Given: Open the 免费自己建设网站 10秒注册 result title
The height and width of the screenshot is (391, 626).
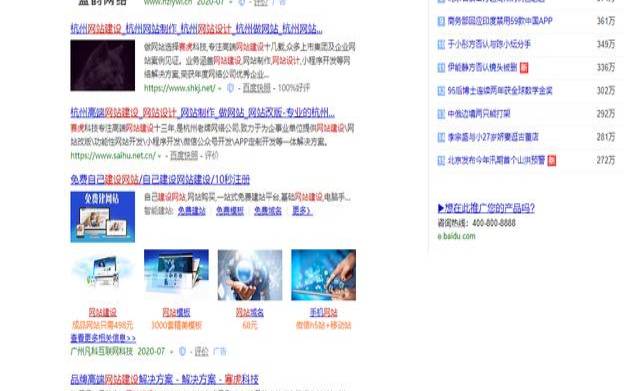Looking at the screenshot, I should click(x=160, y=180).
